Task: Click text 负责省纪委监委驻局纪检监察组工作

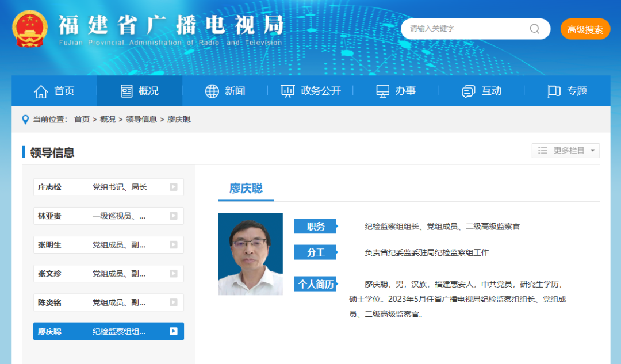Action: pos(427,252)
